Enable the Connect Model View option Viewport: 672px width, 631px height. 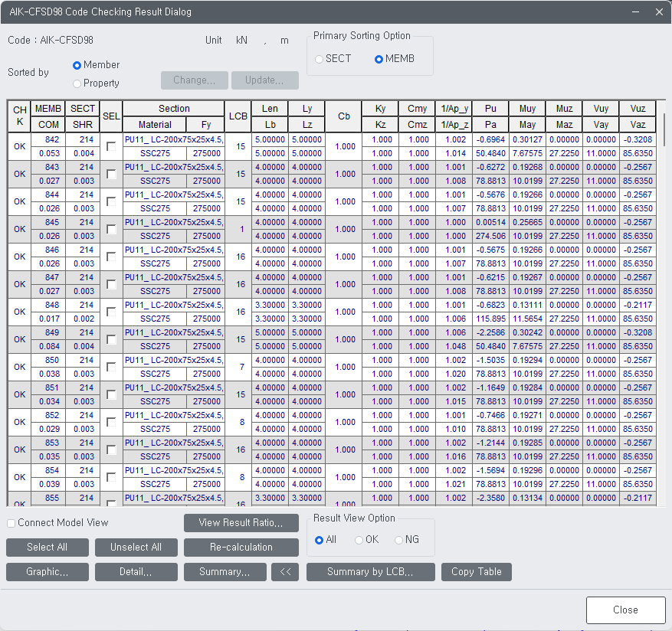coord(11,522)
